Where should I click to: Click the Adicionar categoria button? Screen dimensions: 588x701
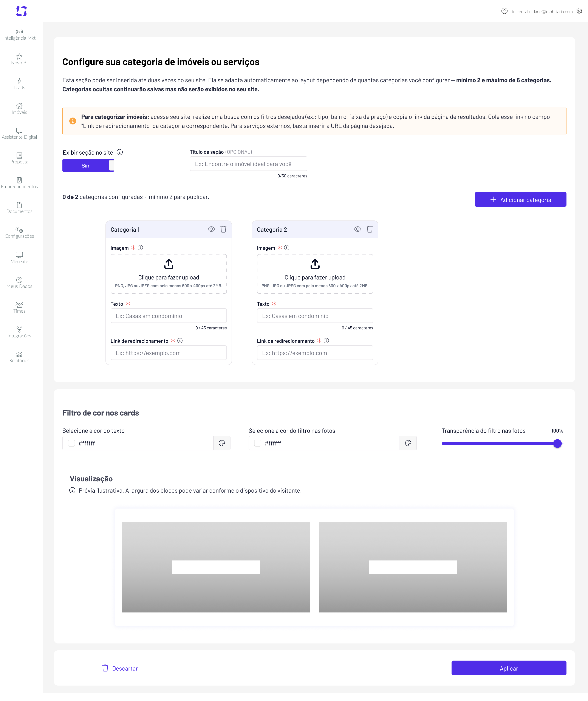tap(520, 199)
